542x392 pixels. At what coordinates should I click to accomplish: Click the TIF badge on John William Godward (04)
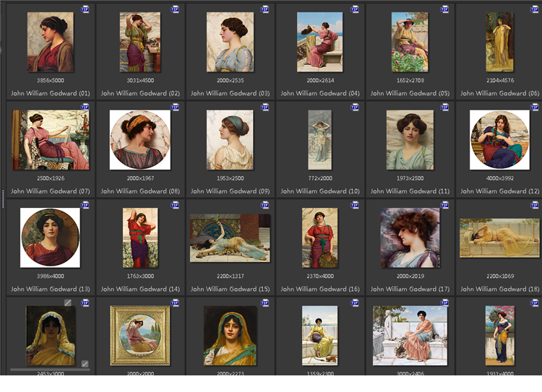point(355,9)
